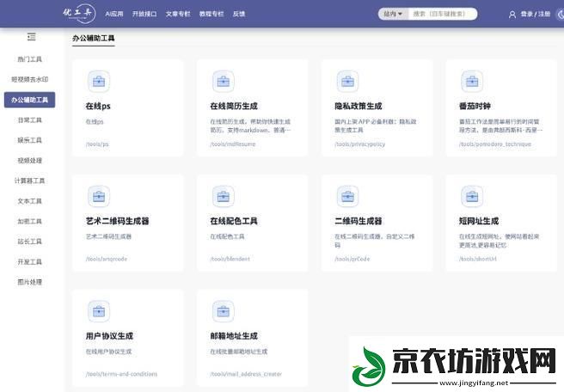Click the /tools/artqrcode path text

tap(107, 259)
